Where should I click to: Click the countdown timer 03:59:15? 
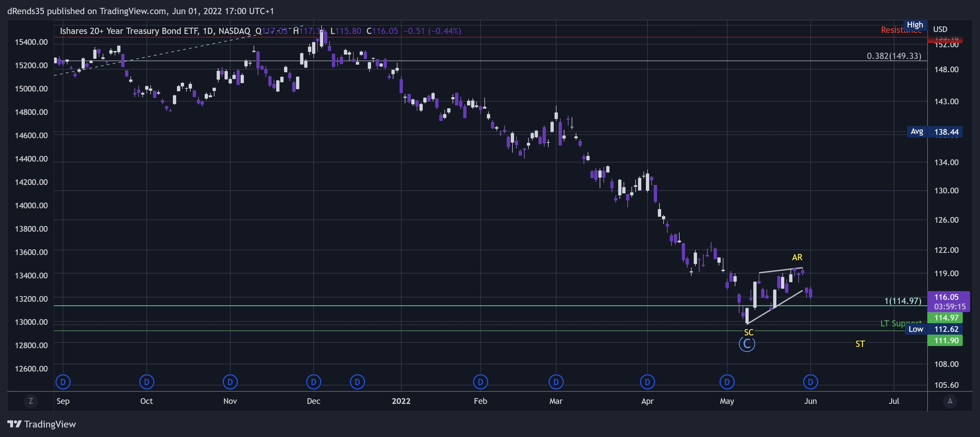(950, 306)
